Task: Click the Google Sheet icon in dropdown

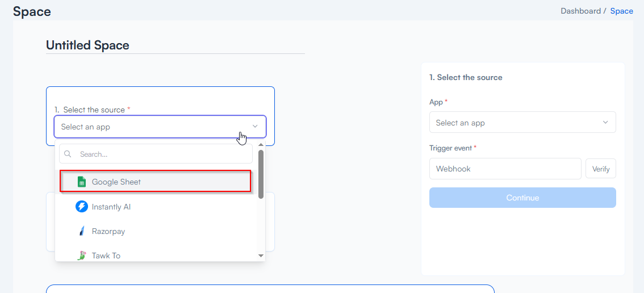Action: 81,182
